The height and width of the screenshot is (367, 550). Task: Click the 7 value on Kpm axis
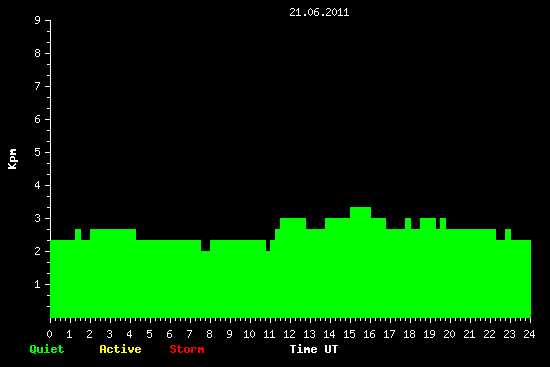point(38,86)
